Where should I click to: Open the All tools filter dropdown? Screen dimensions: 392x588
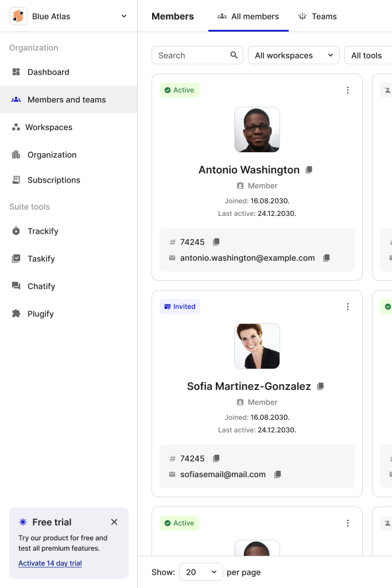point(368,55)
